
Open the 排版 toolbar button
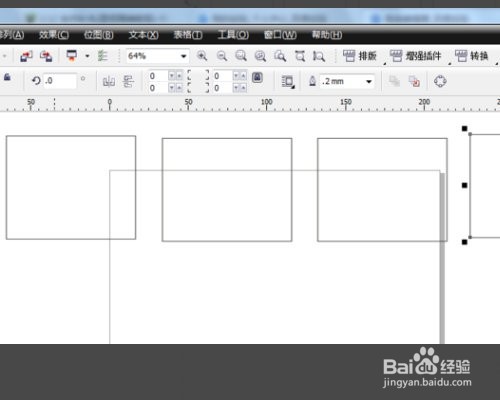[x=360, y=56]
